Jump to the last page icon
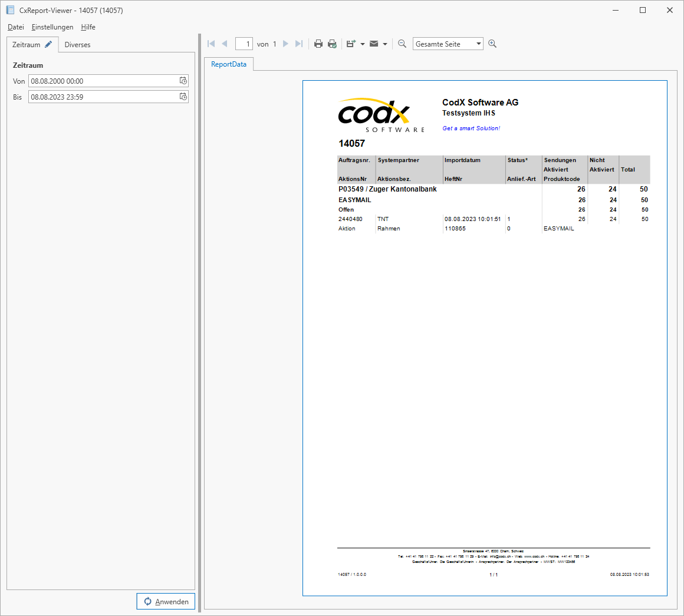This screenshot has width=684, height=616. pos(299,43)
